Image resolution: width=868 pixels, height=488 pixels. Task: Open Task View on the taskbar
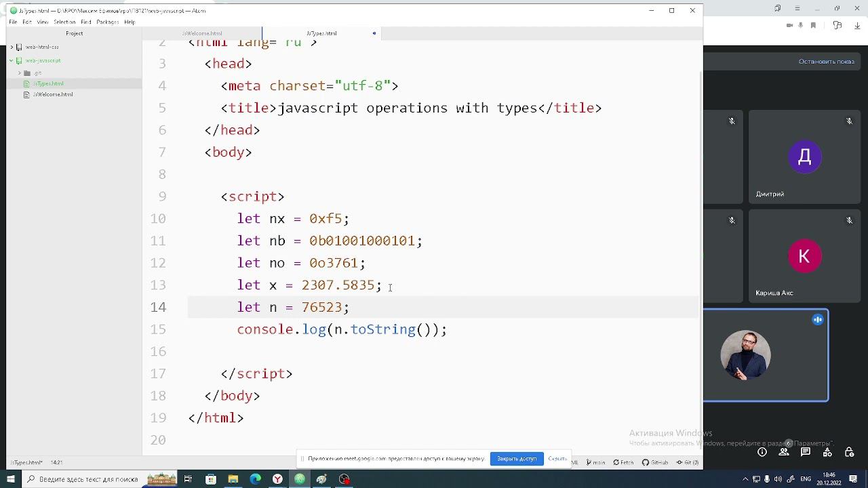(189, 479)
